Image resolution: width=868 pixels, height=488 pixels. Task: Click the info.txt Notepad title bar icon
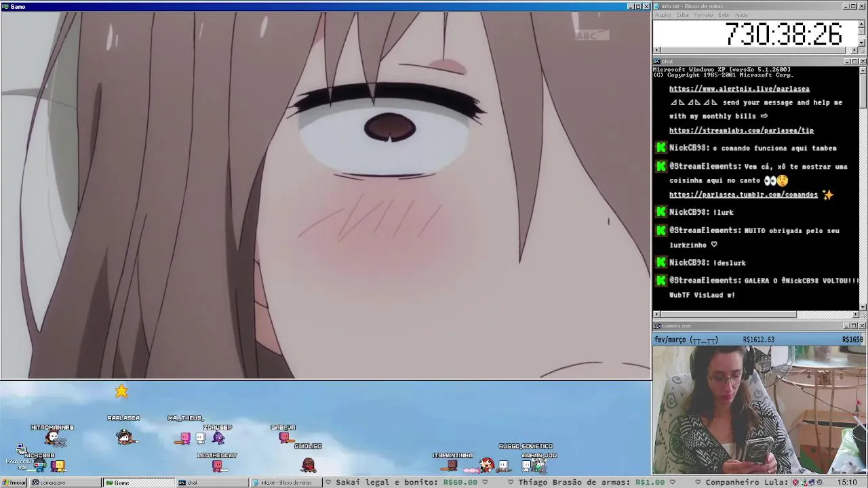[656, 6]
